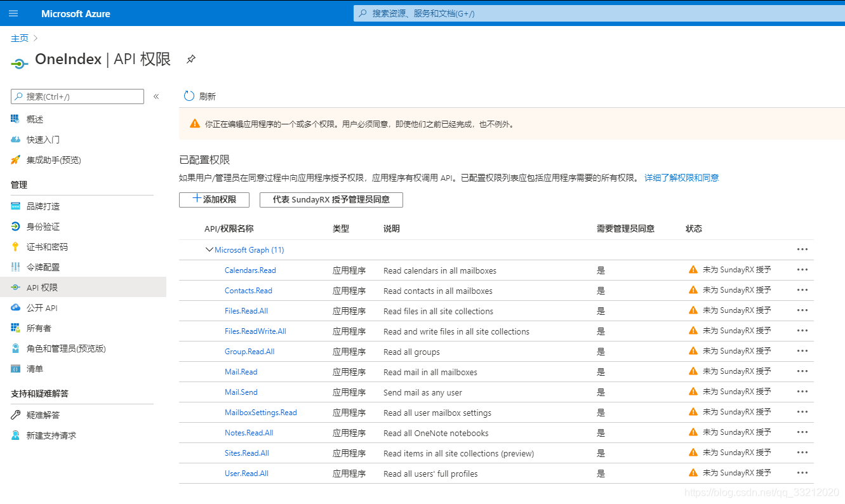This screenshot has height=504, width=845.
Task: Click the 添加权限 button
Action: 214,199
